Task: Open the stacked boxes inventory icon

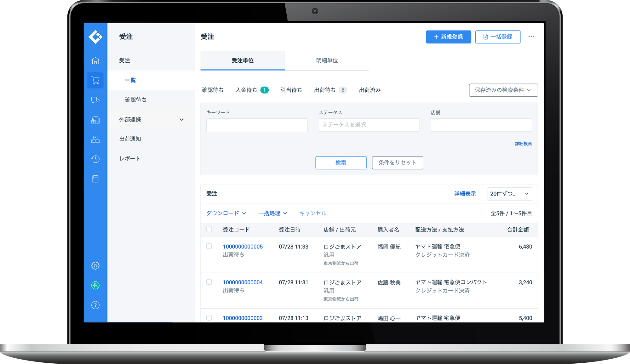Action: 95,139
